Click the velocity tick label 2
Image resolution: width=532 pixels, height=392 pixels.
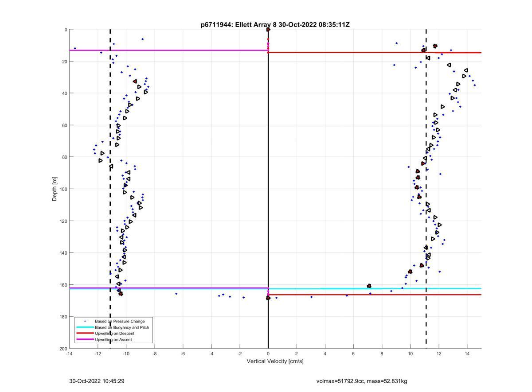pos(297,353)
